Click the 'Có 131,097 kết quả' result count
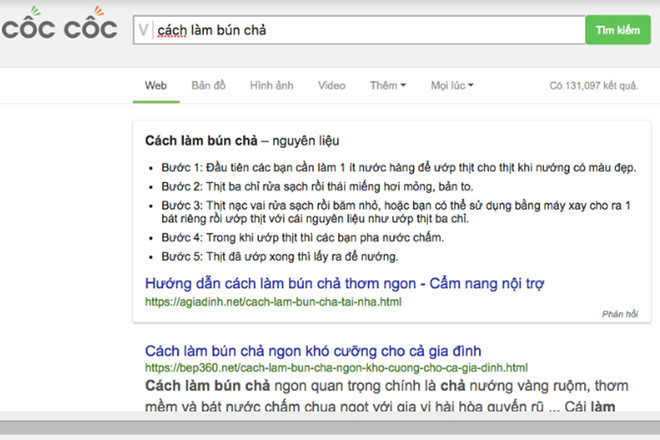Viewport: 660px width, 440px height. point(593,86)
